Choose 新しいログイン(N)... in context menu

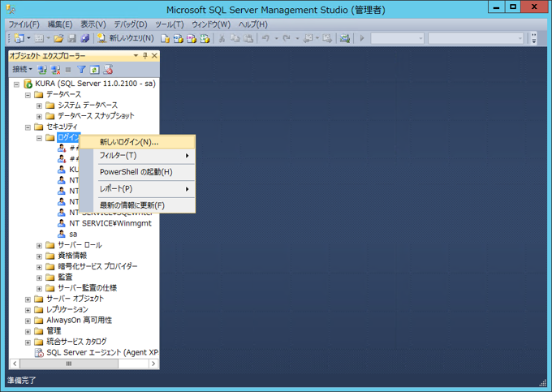coord(137,142)
